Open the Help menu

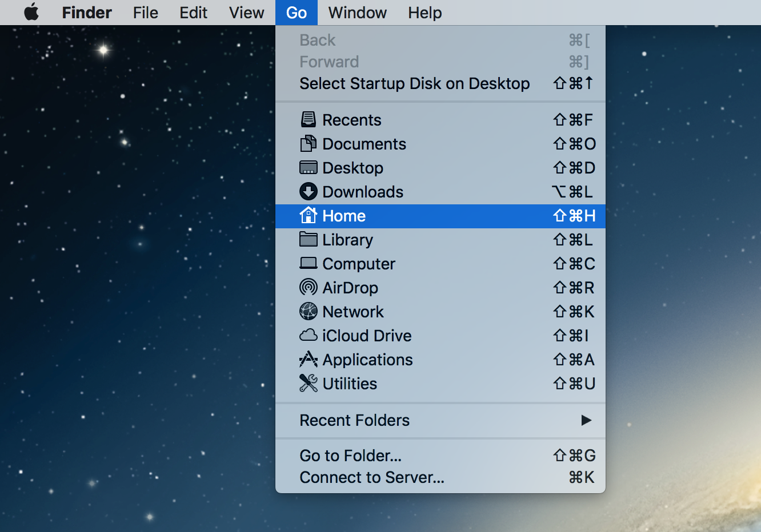(x=424, y=13)
